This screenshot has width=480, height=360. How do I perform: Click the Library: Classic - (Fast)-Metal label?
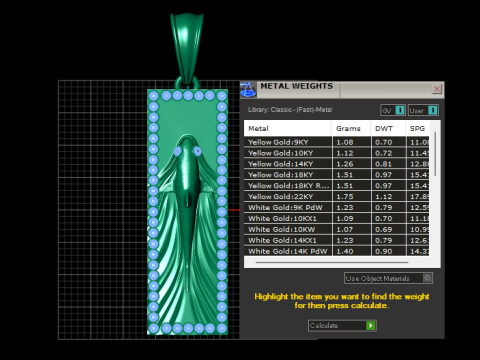pyautogui.click(x=290, y=110)
